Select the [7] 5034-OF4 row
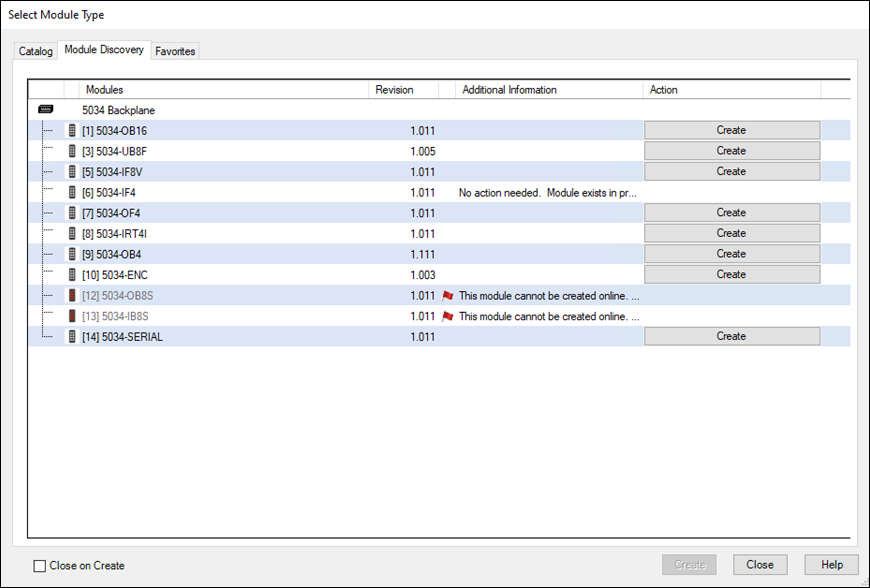The height and width of the screenshot is (588, 870). (439, 213)
